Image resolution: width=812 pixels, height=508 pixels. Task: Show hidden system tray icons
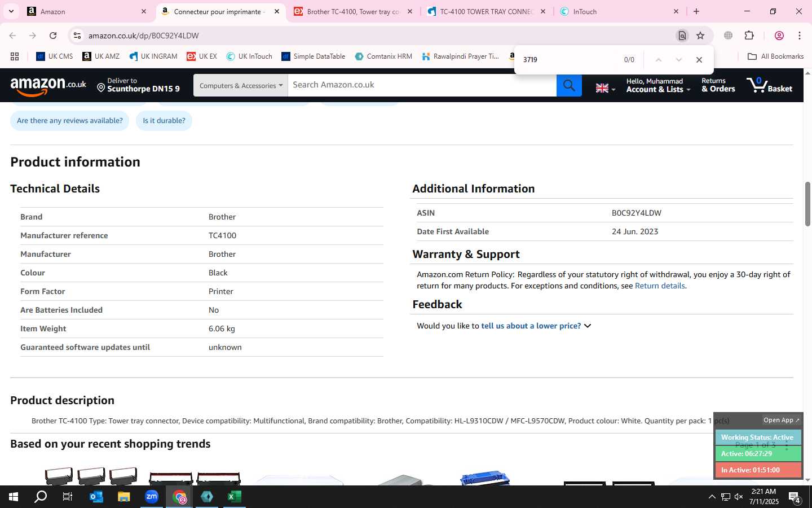[712, 497]
